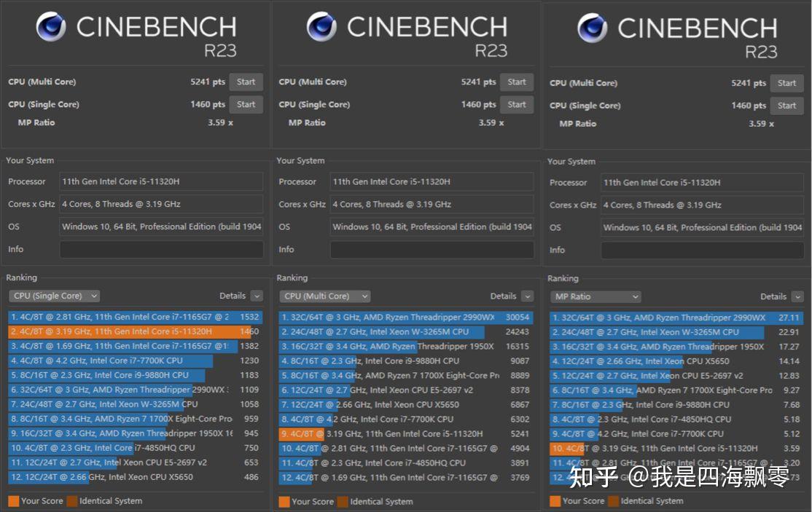Select the i7-1165G7 row scoring 4904

pyautogui.click(x=406, y=449)
